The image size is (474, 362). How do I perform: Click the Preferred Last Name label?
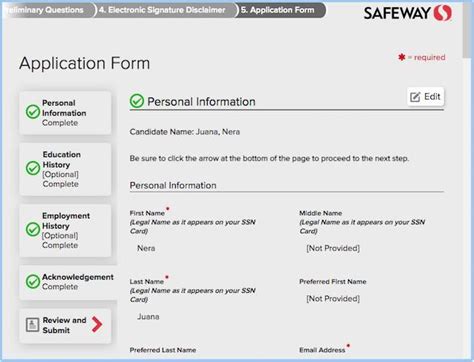pyautogui.click(x=163, y=350)
